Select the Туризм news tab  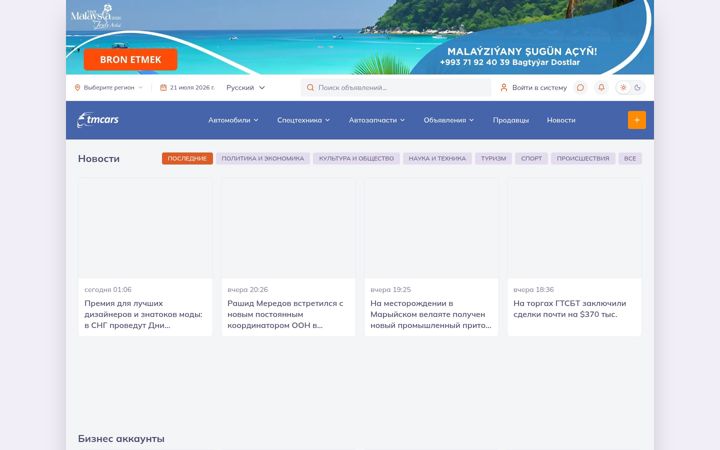(494, 158)
